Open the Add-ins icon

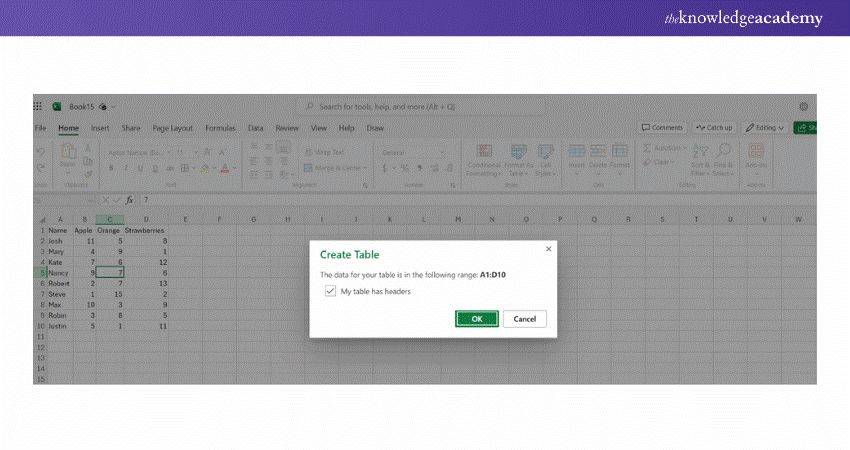[x=756, y=152]
